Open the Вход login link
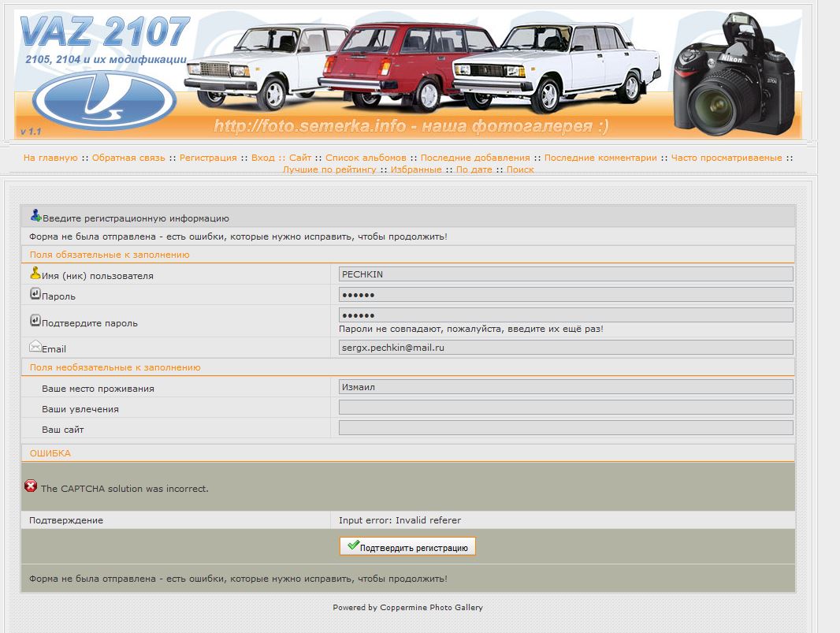This screenshot has width=840, height=633. [x=262, y=158]
